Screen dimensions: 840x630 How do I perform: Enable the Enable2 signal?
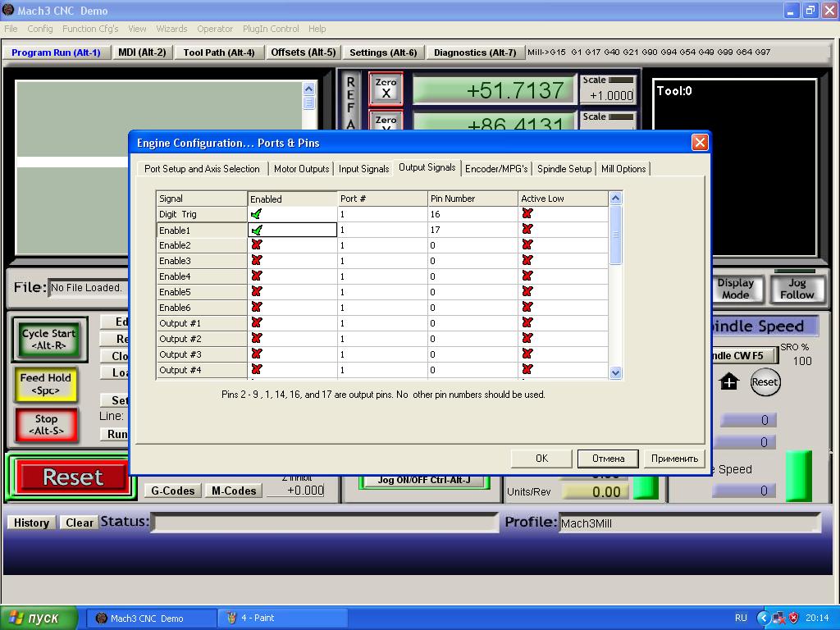coord(257,244)
